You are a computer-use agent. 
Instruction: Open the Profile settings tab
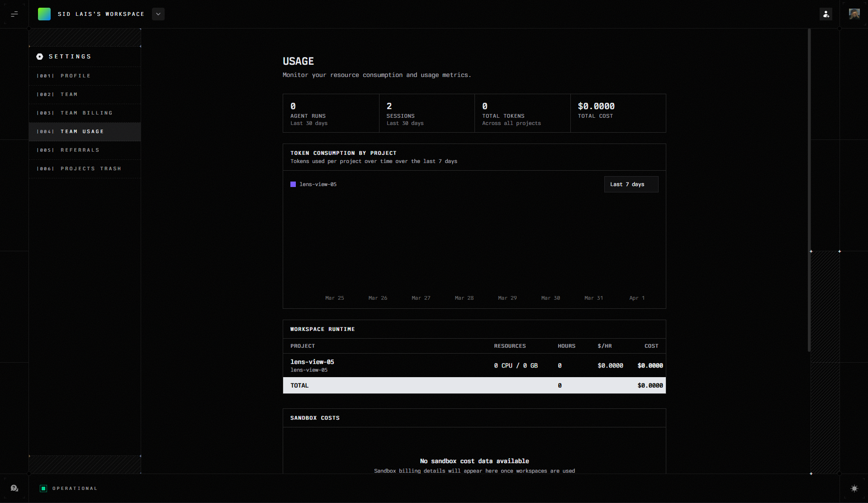click(x=76, y=76)
